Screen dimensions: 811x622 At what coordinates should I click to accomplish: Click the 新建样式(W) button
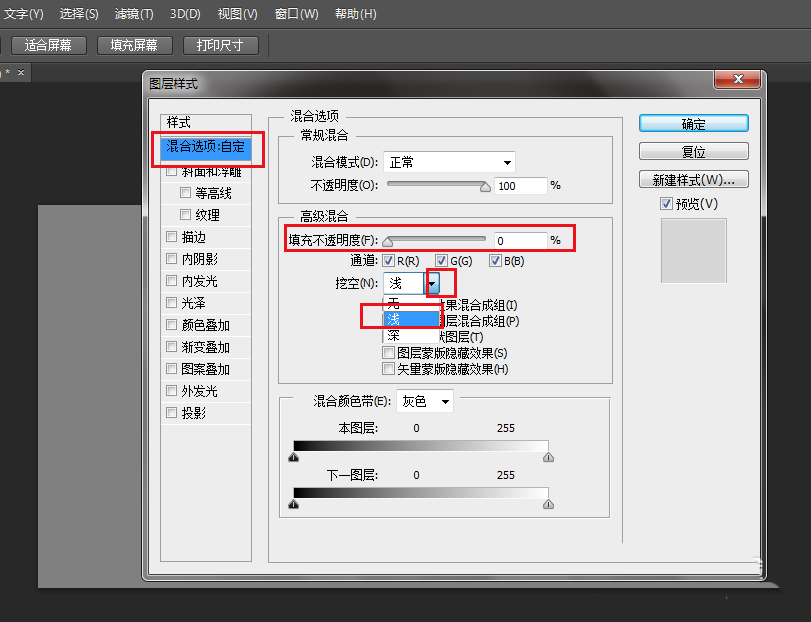tap(693, 179)
